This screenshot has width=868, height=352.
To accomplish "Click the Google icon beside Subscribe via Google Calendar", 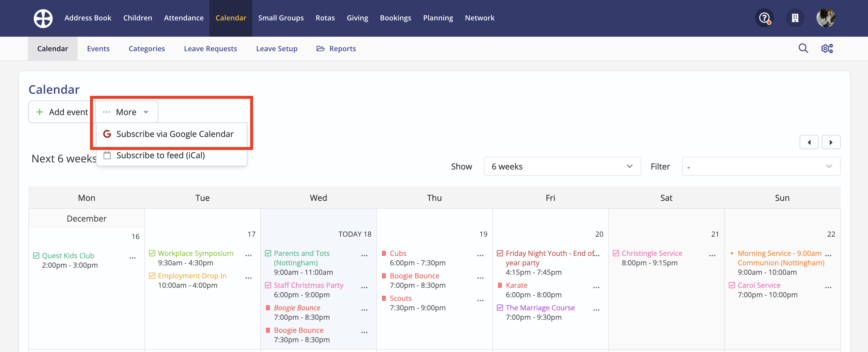I will (x=107, y=134).
